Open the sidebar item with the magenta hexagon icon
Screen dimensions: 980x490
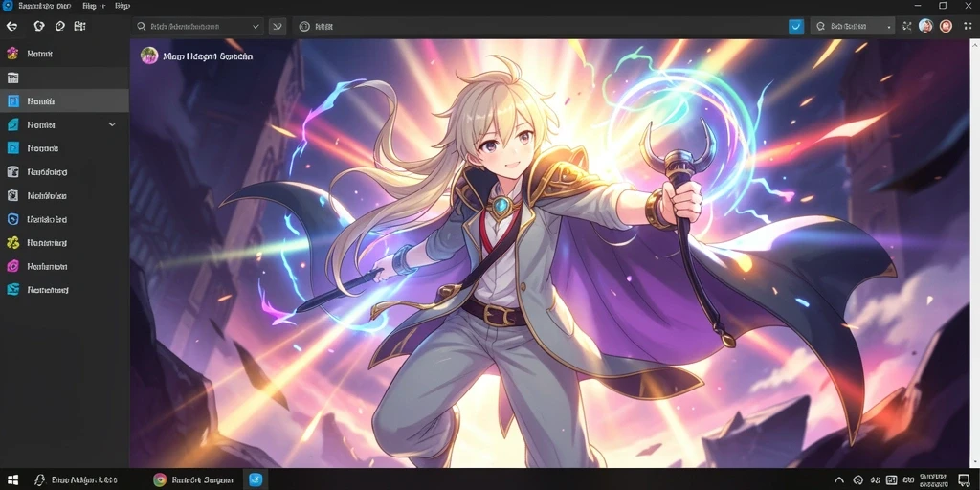pos(64,266)
